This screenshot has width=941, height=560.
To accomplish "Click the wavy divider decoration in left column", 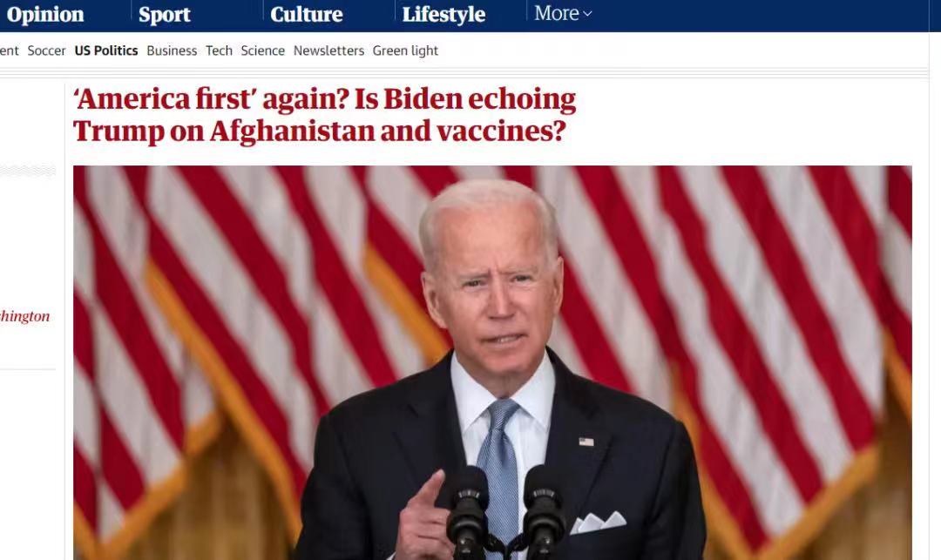I will (x=28, y=171).
